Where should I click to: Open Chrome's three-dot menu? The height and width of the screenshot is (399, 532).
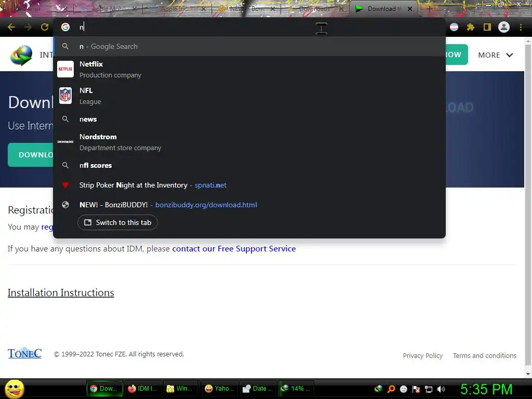[521, 27]
